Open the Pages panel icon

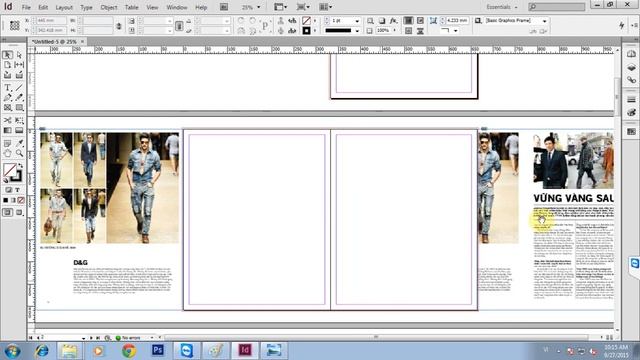click(631, 54)
